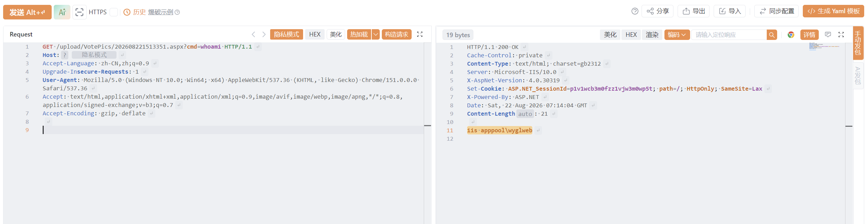
Task: Click the 生成 Yaml 模板 button
Action: coord(833,11)
